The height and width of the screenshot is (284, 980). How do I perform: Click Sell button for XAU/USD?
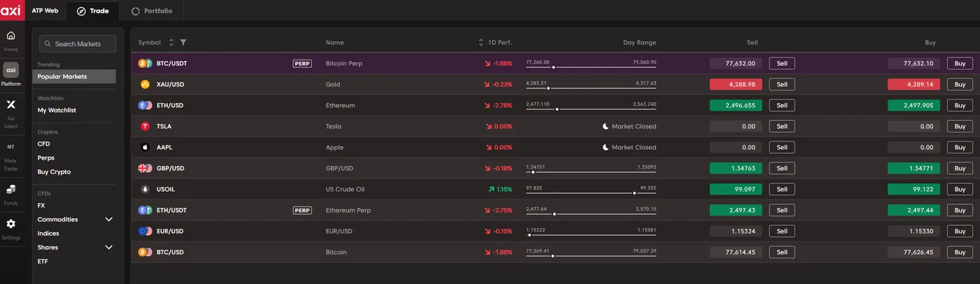point(782,84)
